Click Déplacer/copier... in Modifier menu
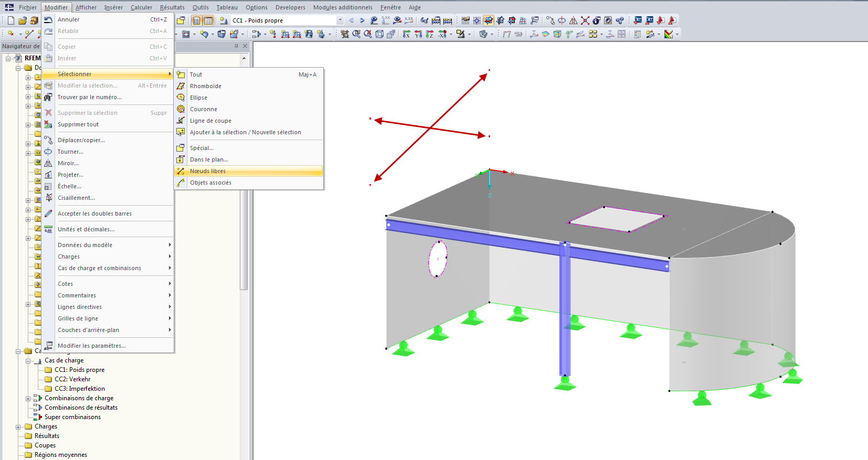 (108, 140)
